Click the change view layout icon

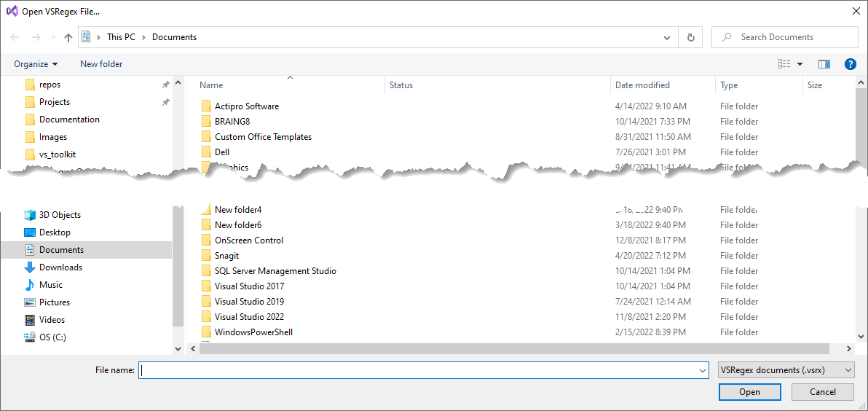784,64
